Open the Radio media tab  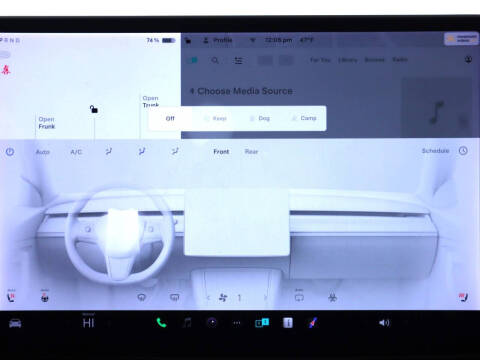[400, 60]
